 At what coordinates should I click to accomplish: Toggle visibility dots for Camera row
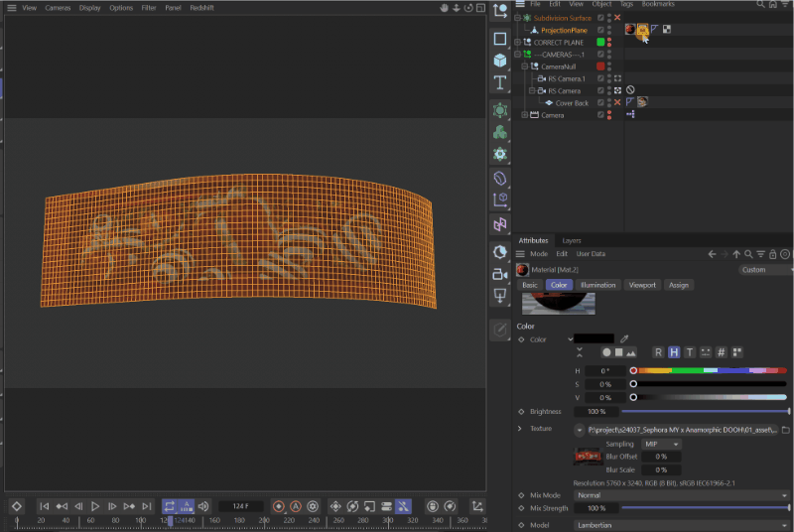609,115
